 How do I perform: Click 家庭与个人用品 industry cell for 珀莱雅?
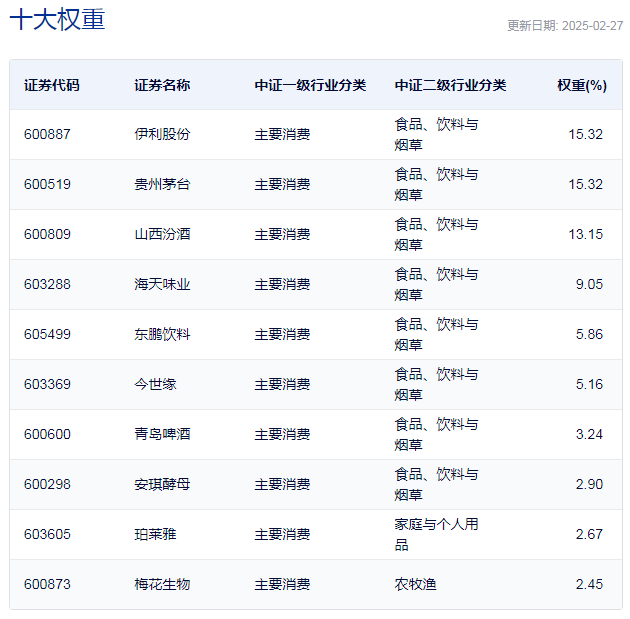click(x=436, y=534)
